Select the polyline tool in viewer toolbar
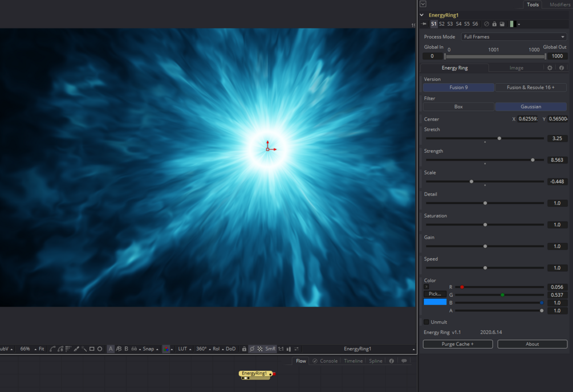The width and height of the screenshot is (573, 392). pos(52,349)
